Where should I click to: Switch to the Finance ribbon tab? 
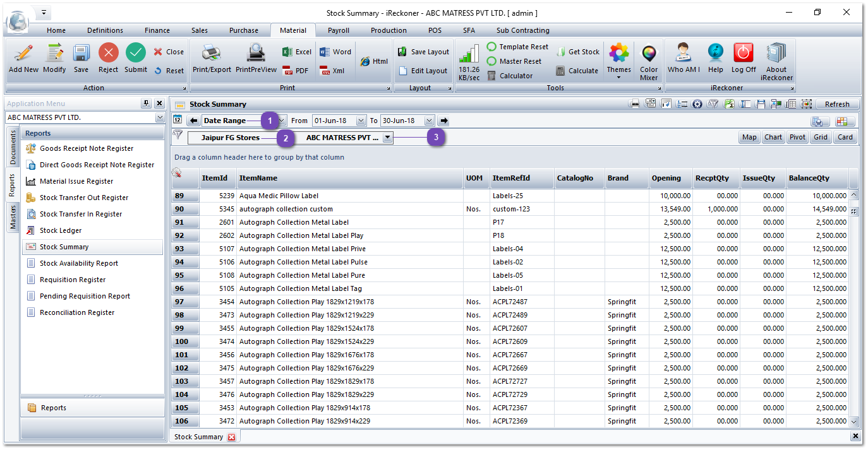point(157,30)
